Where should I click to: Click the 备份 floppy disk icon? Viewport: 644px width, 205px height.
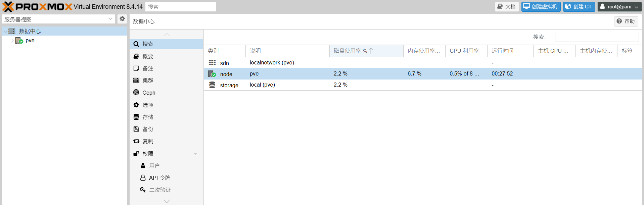click(136, 129)
